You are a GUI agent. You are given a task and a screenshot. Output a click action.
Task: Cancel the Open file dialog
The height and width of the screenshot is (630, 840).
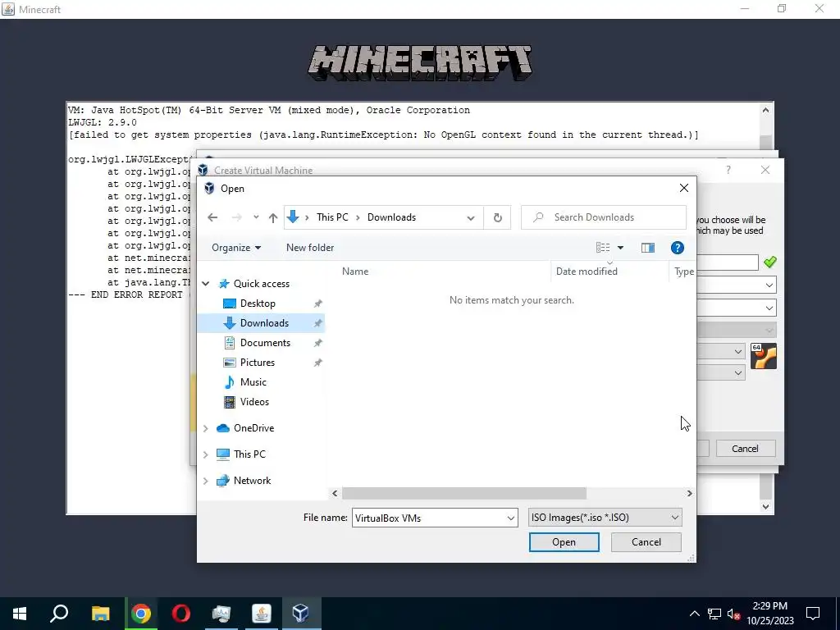coord(646,542)
